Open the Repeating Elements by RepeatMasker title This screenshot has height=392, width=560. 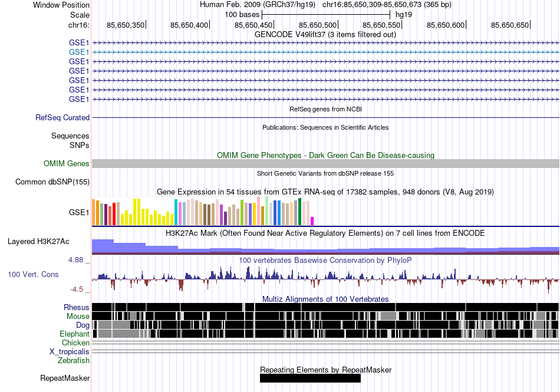click(326, 370)
